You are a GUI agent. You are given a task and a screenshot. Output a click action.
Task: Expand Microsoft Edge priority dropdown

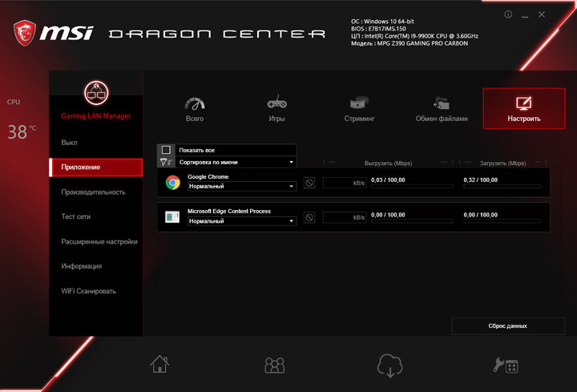point(242,221)
